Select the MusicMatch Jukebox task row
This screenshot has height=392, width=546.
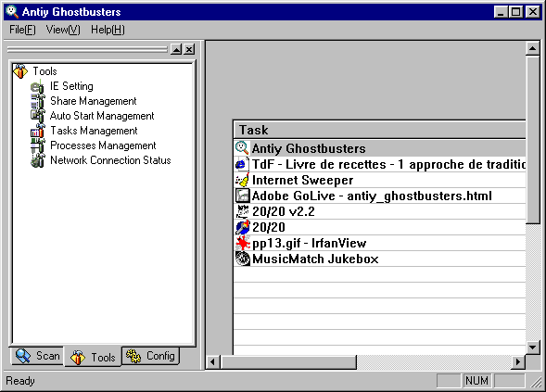click(379, 259)
